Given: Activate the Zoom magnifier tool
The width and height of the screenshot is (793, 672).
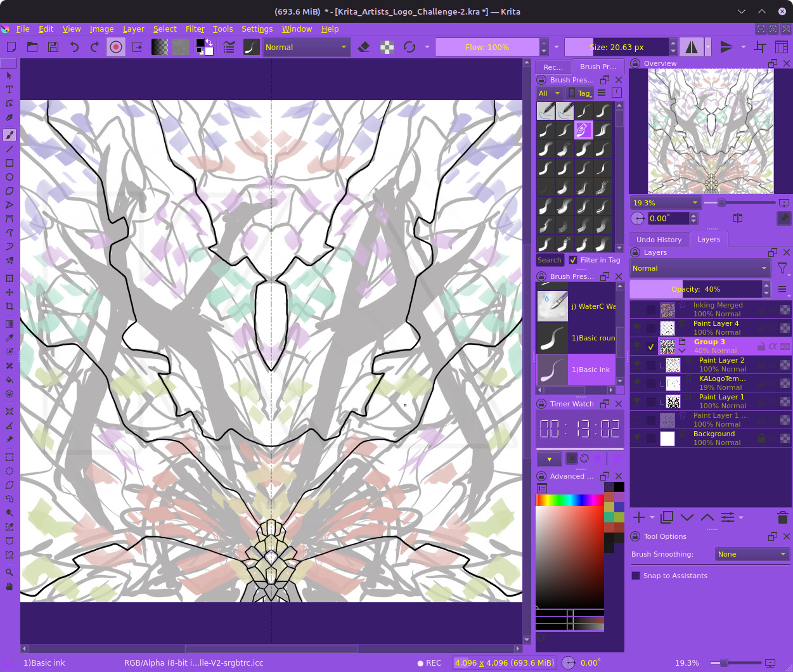Looking at the screenshot, I should coord(10,572).
